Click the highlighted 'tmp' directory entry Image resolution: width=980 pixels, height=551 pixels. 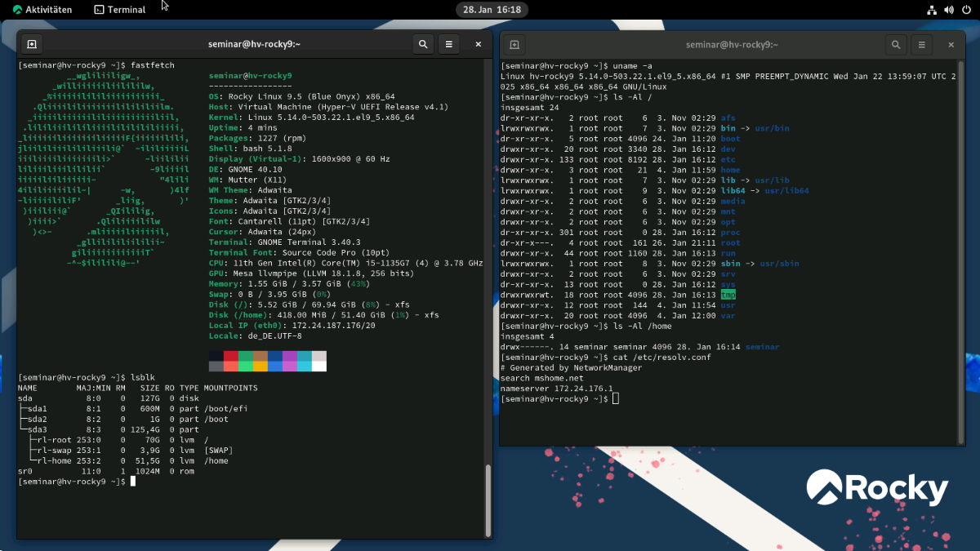coord(728,294)
